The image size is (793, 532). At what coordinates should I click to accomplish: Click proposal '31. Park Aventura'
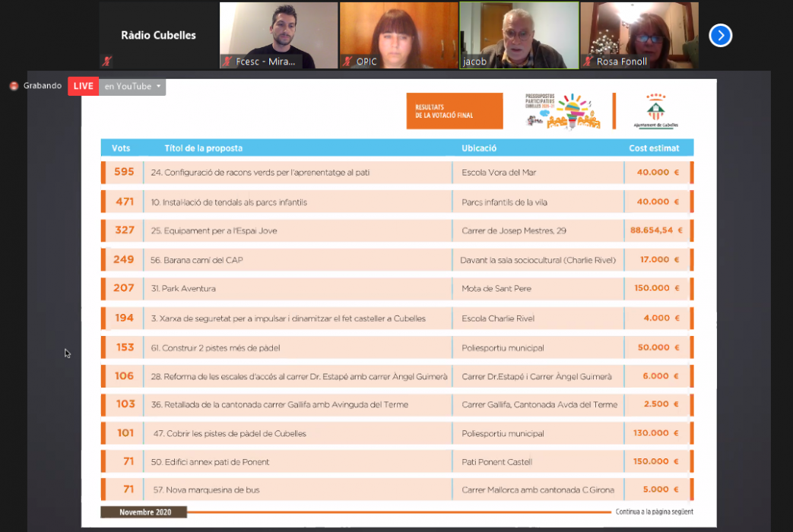coord(183,288)
